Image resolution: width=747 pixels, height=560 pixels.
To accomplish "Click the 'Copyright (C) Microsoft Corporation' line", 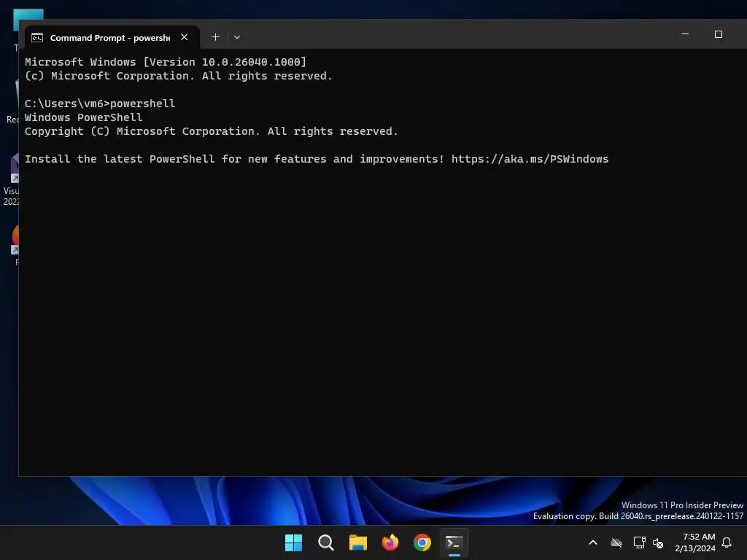I will coord(211,131).
